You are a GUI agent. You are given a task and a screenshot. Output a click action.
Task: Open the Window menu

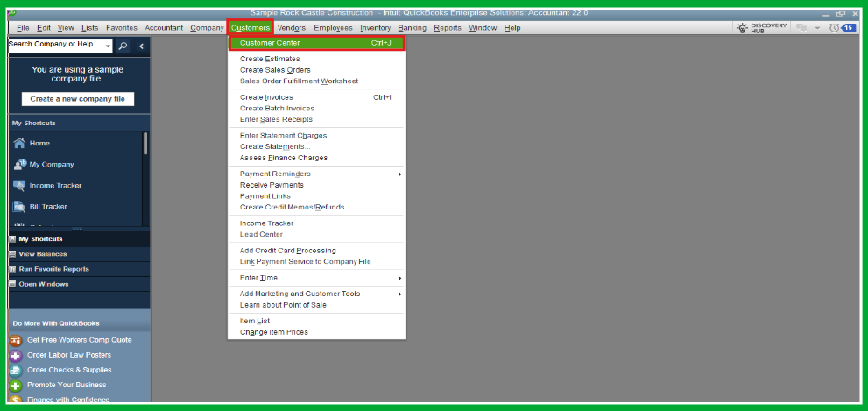pos(483,28)
